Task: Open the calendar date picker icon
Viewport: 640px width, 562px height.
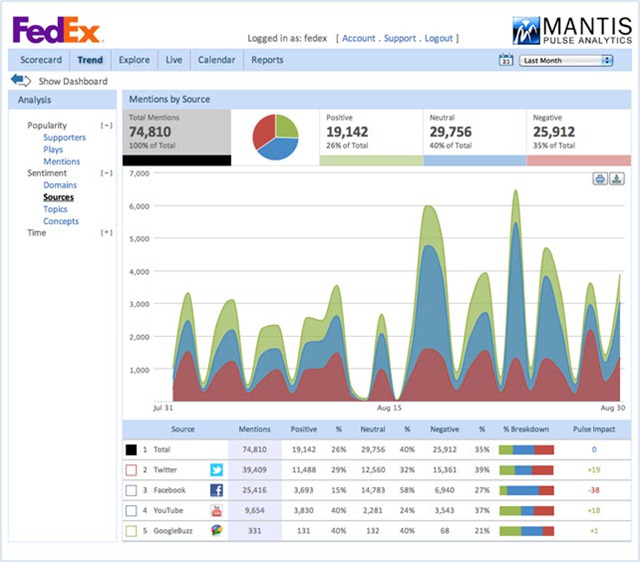Action: pyautogui.click(x=506, y=60)
